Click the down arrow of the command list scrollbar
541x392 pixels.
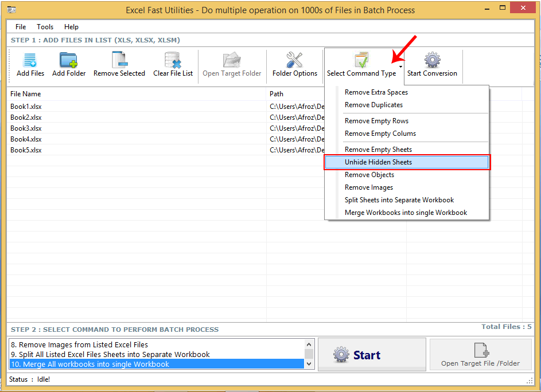[x=309, y=363]
